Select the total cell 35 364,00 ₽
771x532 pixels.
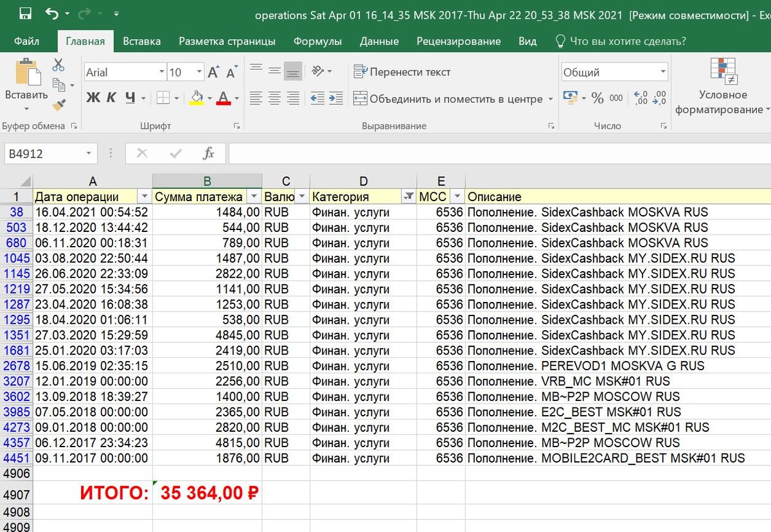coord(207,493)
